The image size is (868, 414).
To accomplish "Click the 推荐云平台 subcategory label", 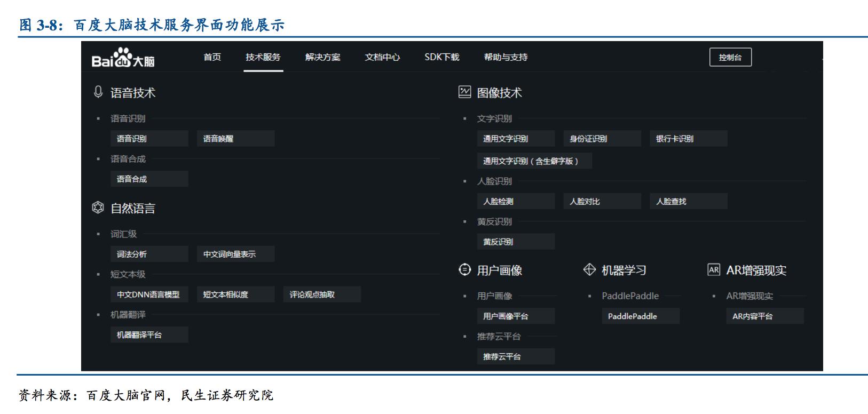I will [499, 337].
